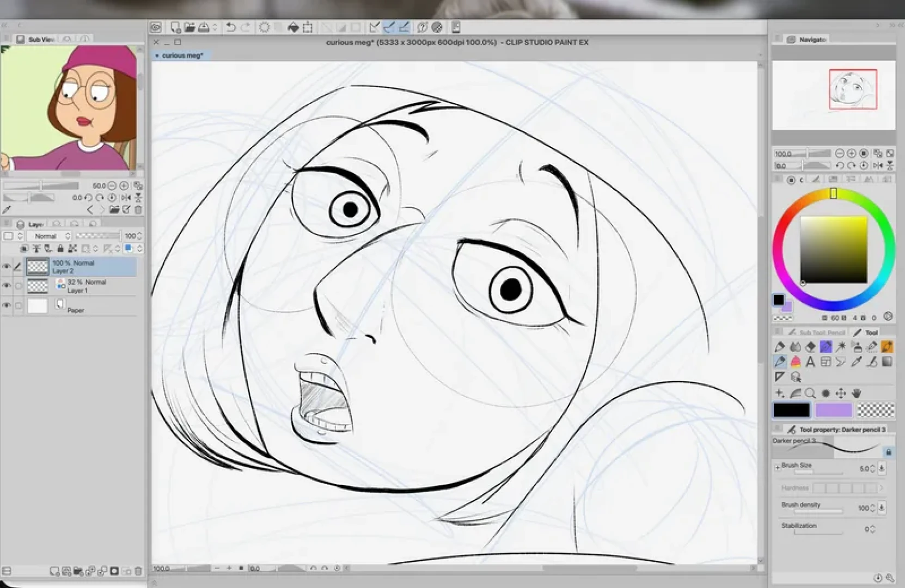Select the Sub View palette tab
Image resolution: width=905 pixels, height=588 pixels.
coord(36,39)
